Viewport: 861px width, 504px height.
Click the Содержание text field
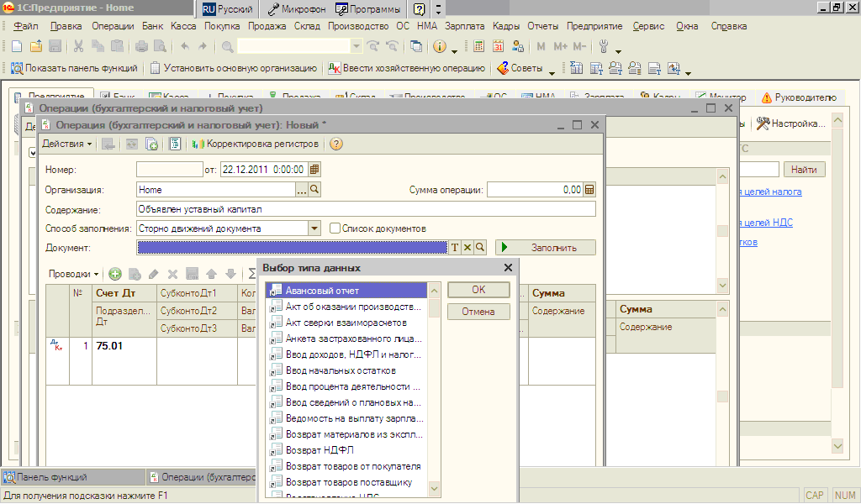pyautogui.click(x=366, y=209)
